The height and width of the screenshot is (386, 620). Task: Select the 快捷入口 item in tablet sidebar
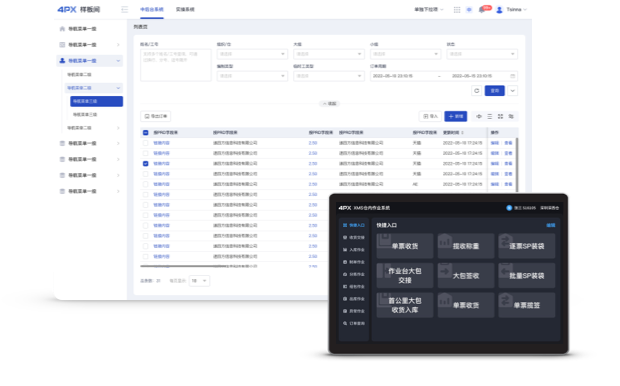point(354,225)
